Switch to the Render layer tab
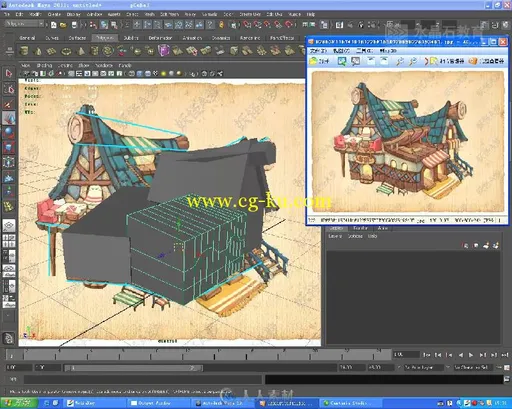The width and height of the screenshot is (512, 409). coord(360,228)
